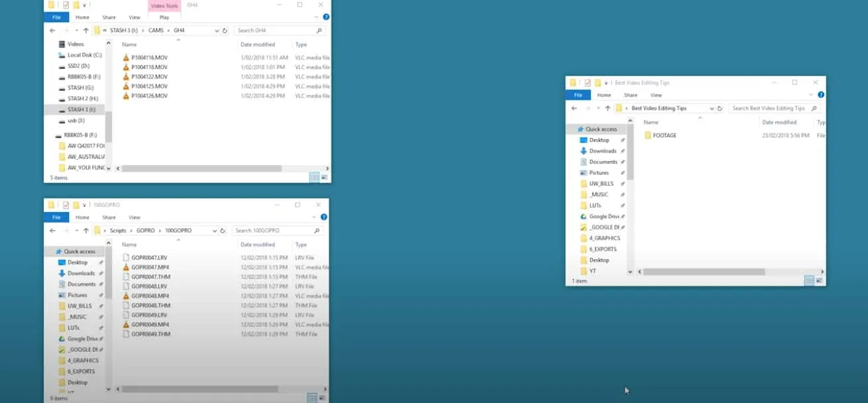The height and width of the screenshot is (403, 868).
Task: Open Help in Best Video Editing Tips window
Action: pyautogui.click(x=821, y=95)
